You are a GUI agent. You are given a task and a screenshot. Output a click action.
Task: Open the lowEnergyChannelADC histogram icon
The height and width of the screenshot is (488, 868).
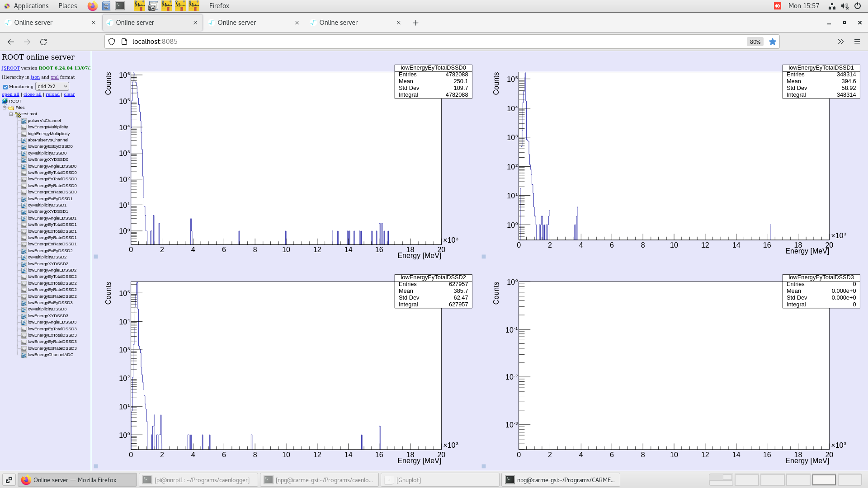tap(24, 355)
